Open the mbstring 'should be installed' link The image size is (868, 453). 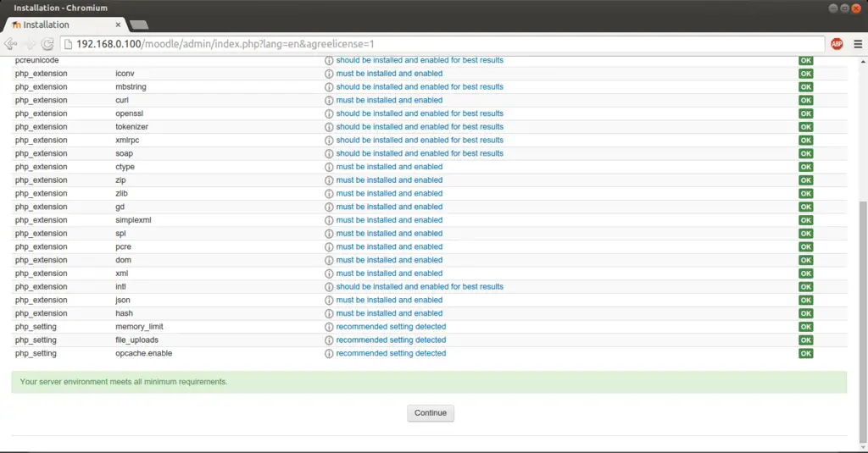(420, 87)
